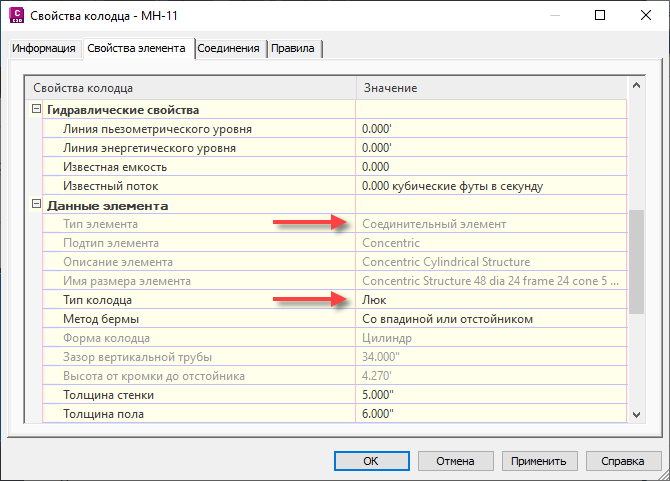
Task: Open the Метод бермы value dropdown
Action: [x=490, y=319]
